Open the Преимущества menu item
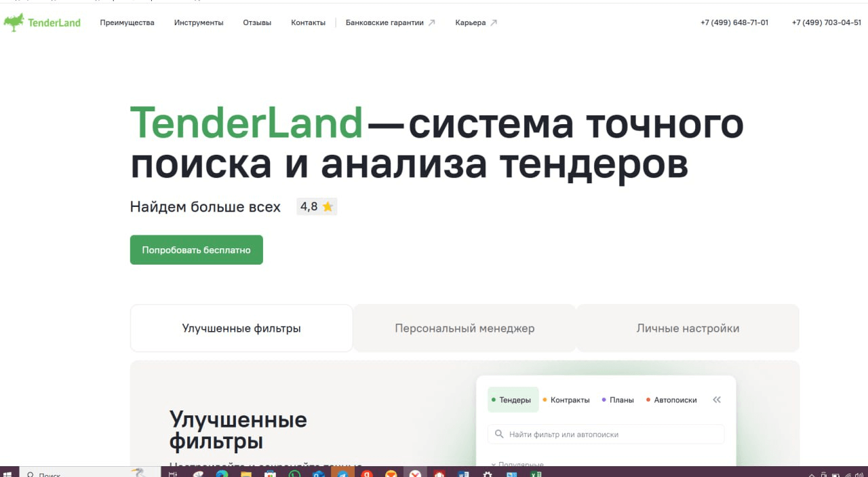Image resolution: width=868 pixels, height=477 pixels. pos(127,22)
